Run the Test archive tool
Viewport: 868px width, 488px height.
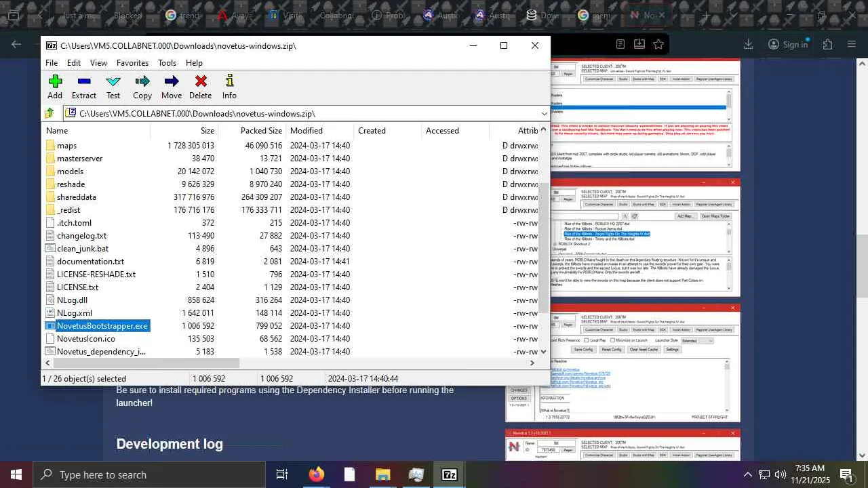113,87
